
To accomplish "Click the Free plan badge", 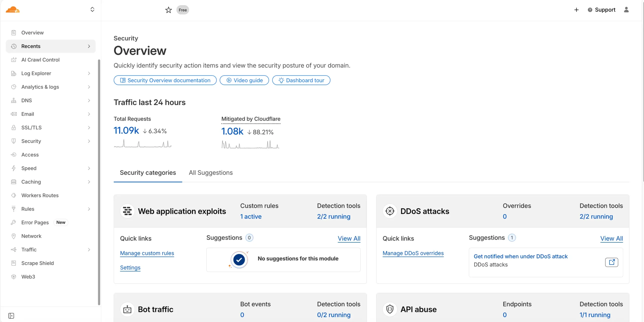I will (x=183, y=10).
